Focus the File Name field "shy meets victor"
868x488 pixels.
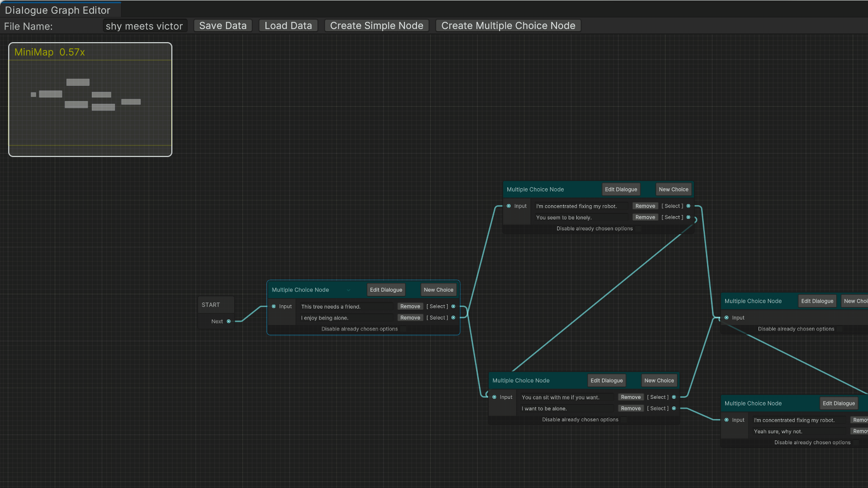pyautogui.click(x=144, y=26)
